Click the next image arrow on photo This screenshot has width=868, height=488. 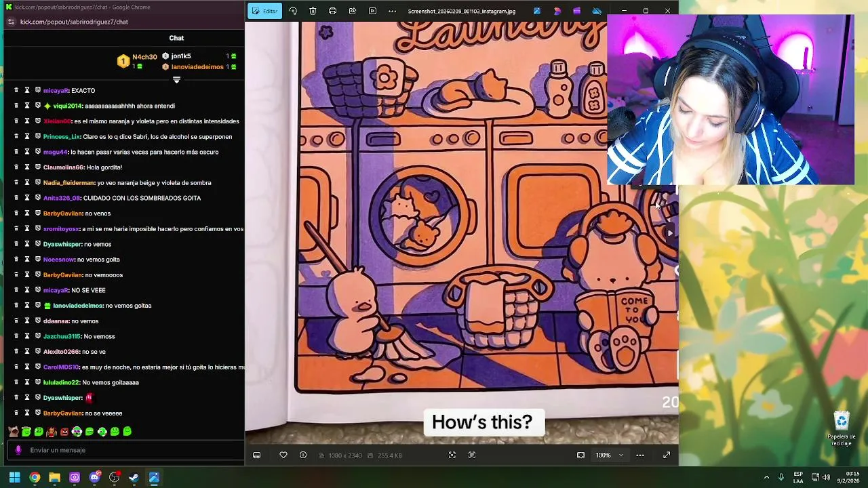coord(669,233)
